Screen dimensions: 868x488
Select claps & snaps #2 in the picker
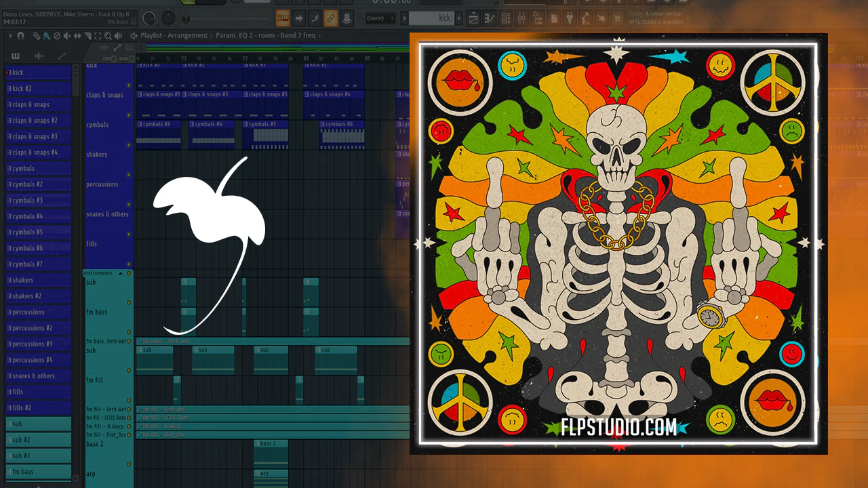pyautogui.click(x=39, y=121)
